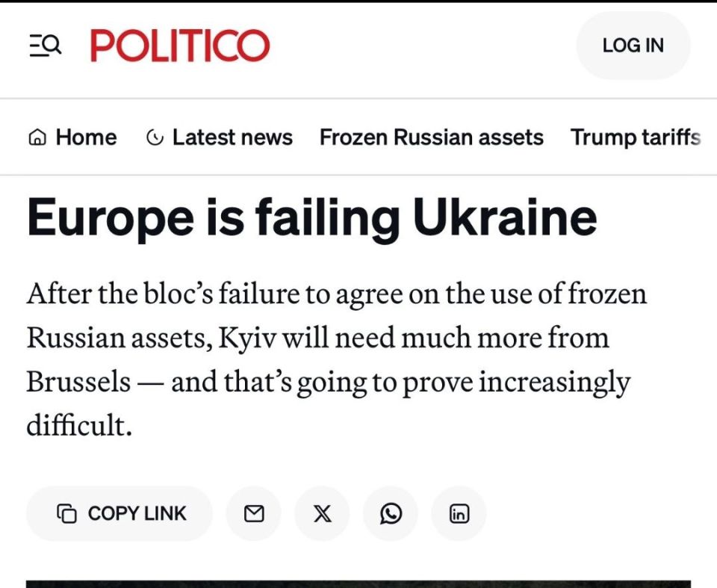Click the WhatsApp phone icon in the share row

[x=390, y=513]
